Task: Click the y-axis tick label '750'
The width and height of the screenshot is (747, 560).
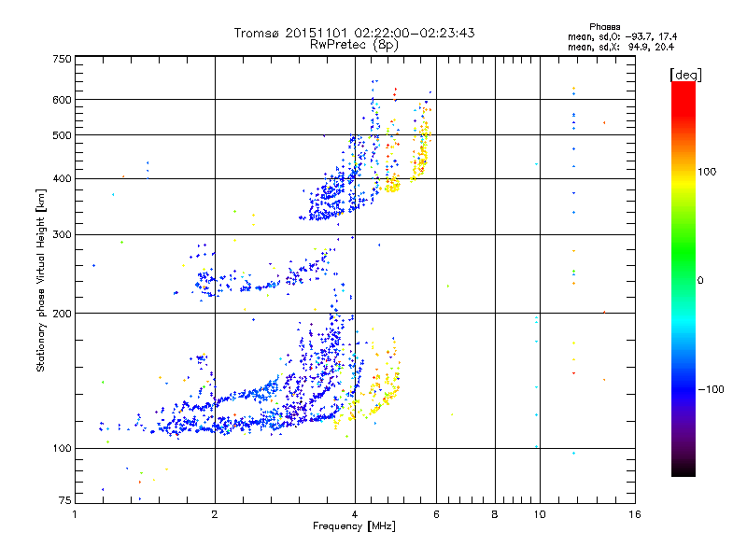Action: (x=62, y=59)
